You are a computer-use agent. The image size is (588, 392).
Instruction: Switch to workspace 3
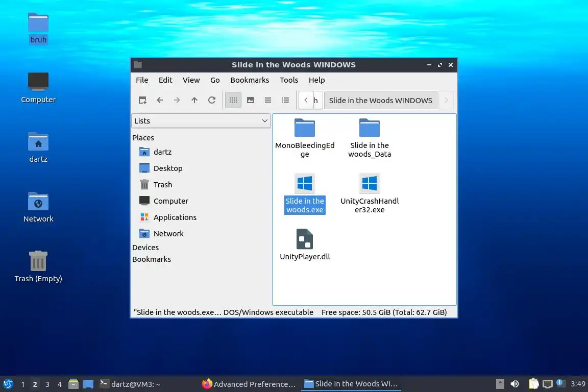coord(47,384)
